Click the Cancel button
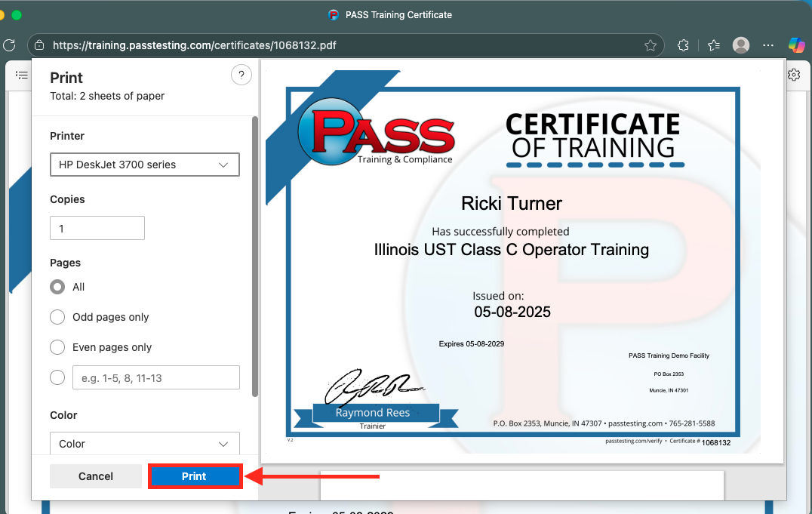Viewport: 812px width, 514px height. click(x=96, y=476)
